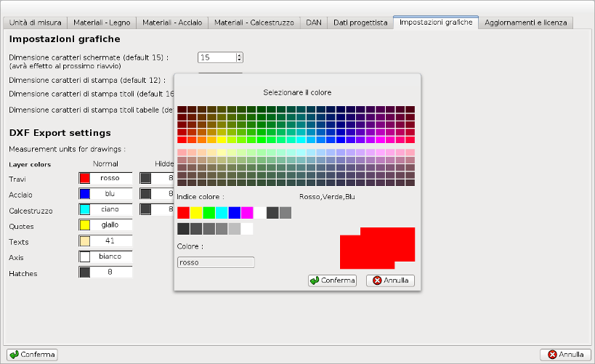This screenshot has height=364, width=595.
Task: Pick magenta in the Indice colore row
Action: (247, 213)
